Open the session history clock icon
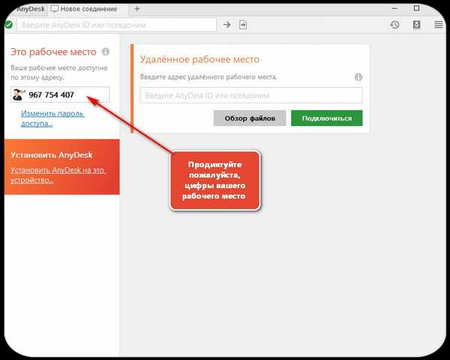Screen dimensions: 450x360 tap(395, 25)
